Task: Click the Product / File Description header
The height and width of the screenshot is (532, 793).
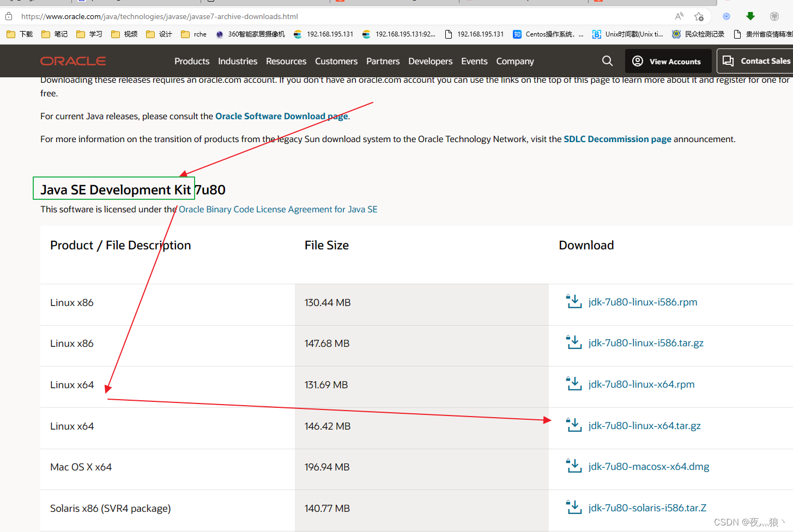Action: (120, 245)
